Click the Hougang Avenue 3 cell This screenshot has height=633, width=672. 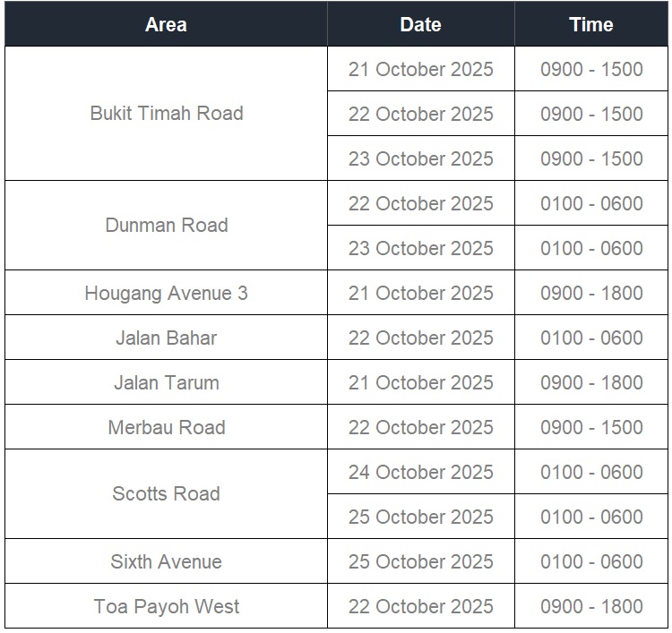(166, 293)
